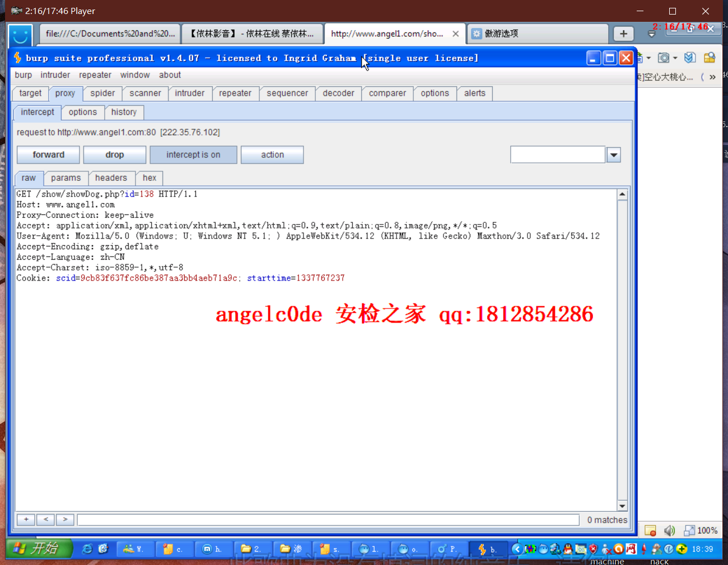Click the scrollbar down arrow in request pane
The width and height of the screenshot is (728, 565).
(x=622, y=506)
